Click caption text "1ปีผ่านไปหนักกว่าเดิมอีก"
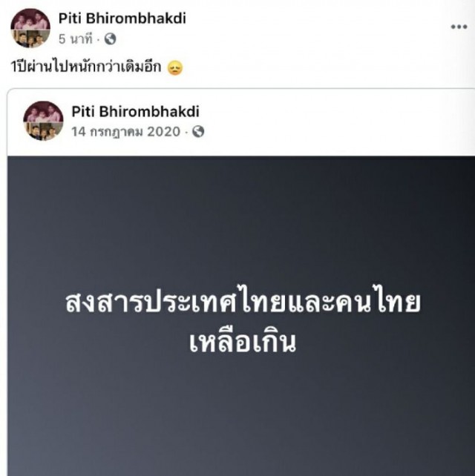Viewport: 475px width, 476px height. pos(86,67)
